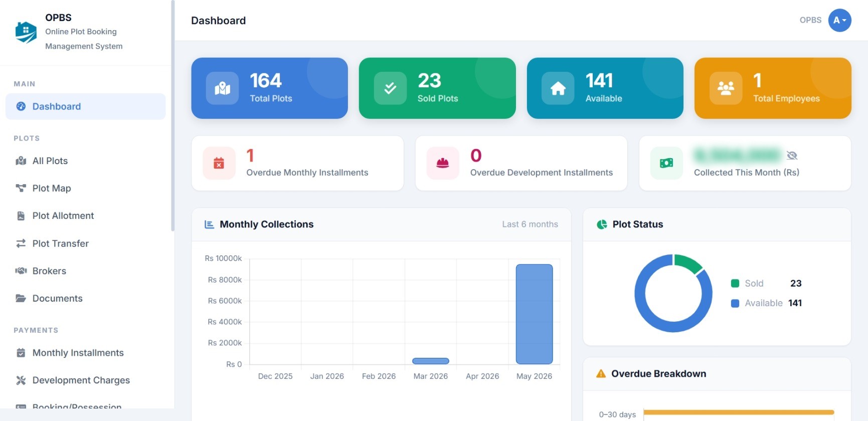Click the Monthly Collections chart icon
The height and width of the screenshot is (421, 868).
coord(209,224)
